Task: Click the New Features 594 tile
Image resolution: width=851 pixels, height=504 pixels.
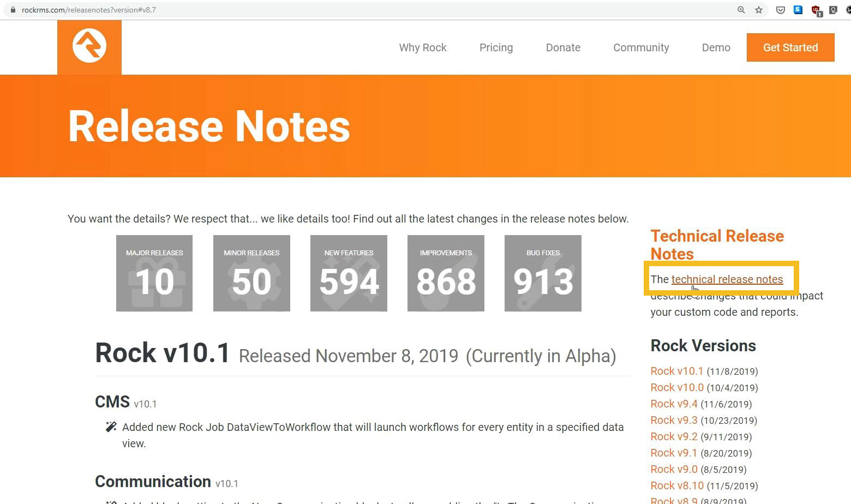Action: (349, 273)
